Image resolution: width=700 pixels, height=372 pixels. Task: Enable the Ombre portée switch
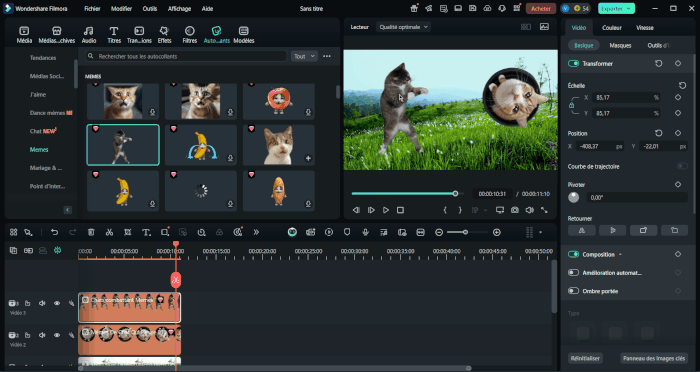point(573,291)
